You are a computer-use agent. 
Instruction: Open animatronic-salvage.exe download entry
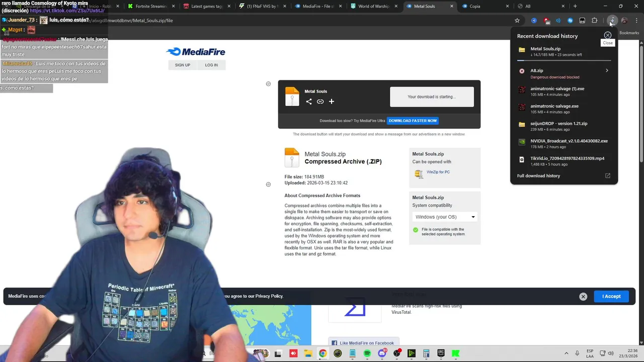563,109
